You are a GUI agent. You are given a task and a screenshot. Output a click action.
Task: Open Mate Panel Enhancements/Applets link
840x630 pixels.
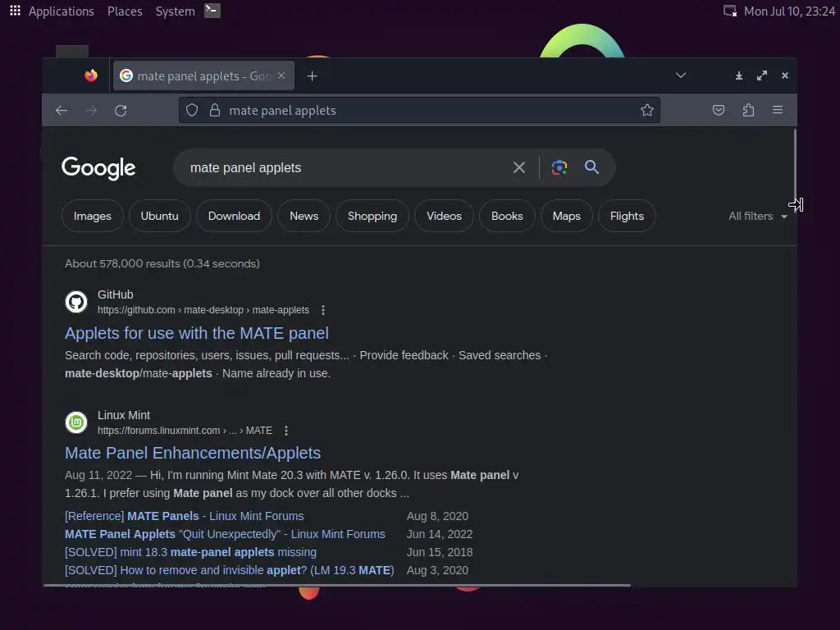point(193,453)
